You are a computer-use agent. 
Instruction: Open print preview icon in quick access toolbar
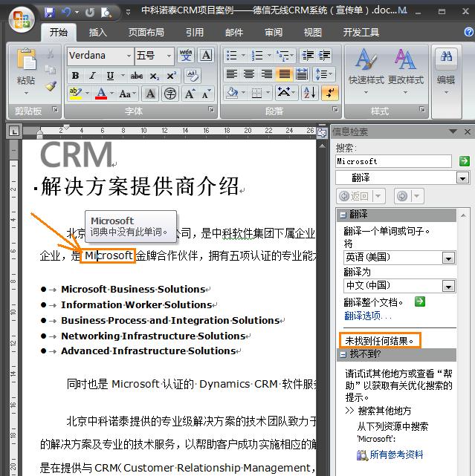(x=106, y=12)
